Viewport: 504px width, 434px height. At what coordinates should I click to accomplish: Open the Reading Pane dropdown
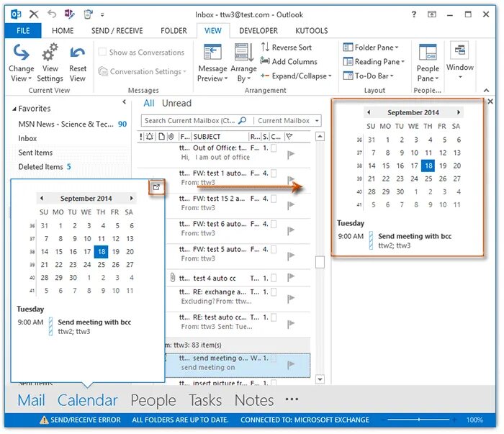tap(374, 62)
